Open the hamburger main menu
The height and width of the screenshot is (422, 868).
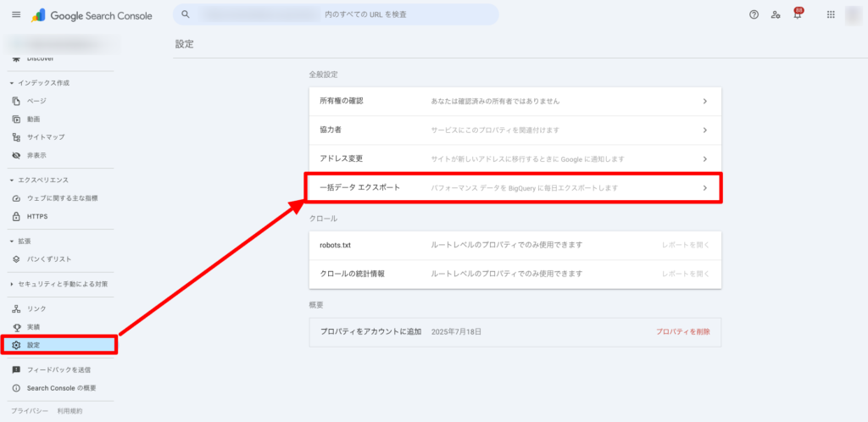tap(16, 15)
